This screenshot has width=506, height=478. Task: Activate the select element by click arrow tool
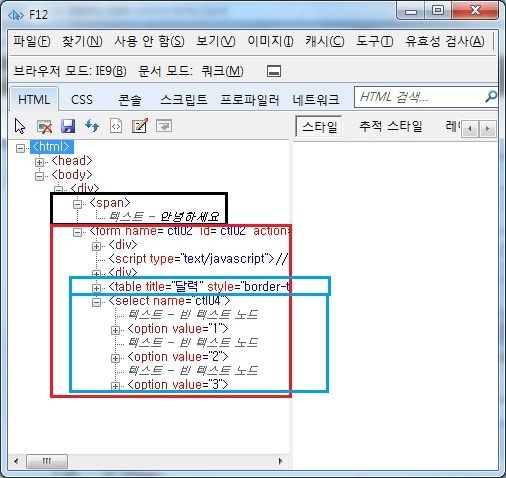click(x=20, y=126)
